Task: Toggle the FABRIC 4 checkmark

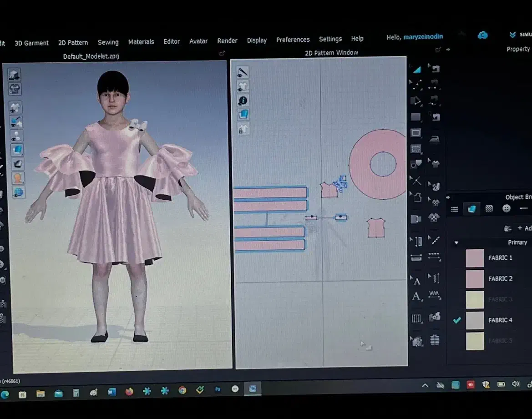Action: click(457, 320)
